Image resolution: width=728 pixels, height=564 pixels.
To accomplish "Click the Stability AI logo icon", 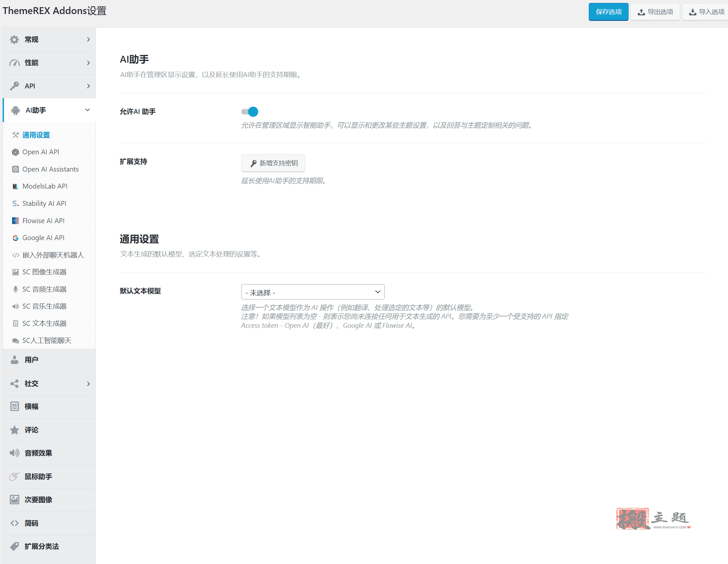I will pos(15,204).
